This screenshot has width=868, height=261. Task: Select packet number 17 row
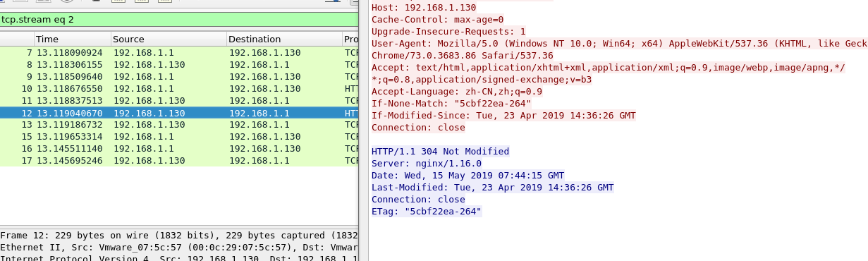click(179, 161)
